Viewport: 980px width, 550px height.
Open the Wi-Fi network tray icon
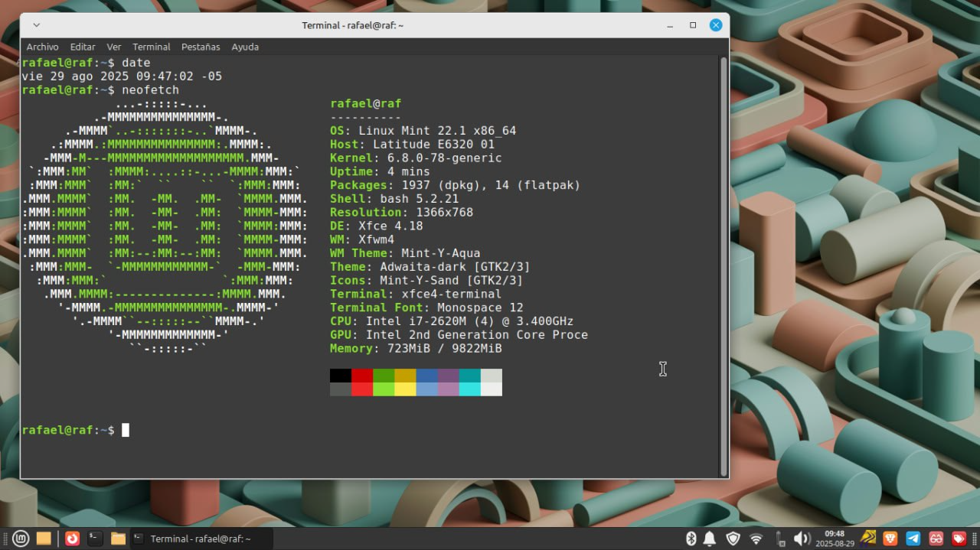756,539
